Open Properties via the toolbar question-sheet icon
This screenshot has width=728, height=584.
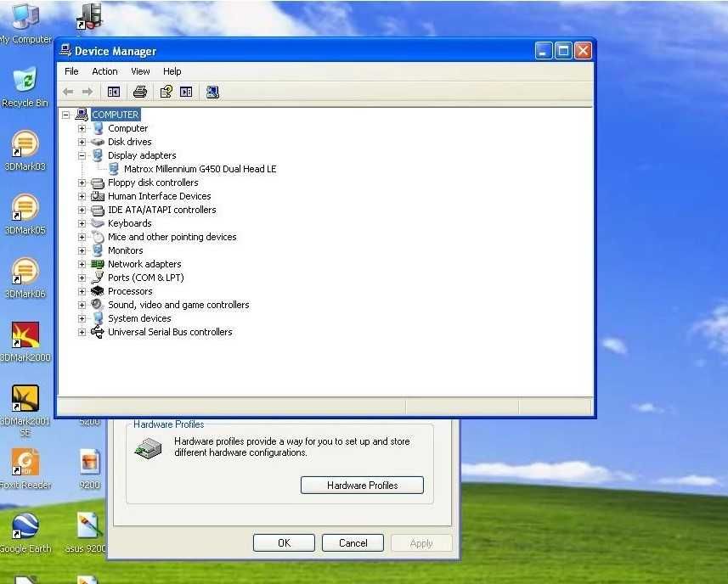[166, 92]
